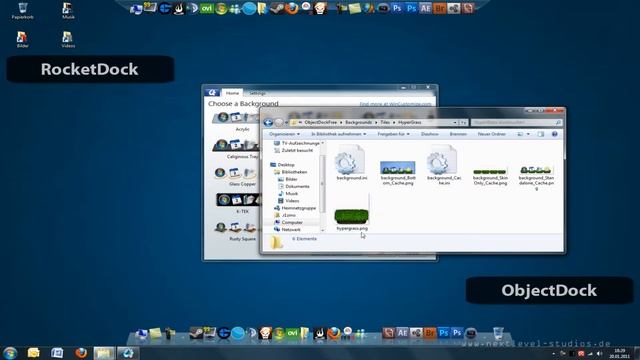The width and height of the screenshot is (640, 360).
Task: Select background_Bottom_Cache.png file
Action: click(398, 172)
